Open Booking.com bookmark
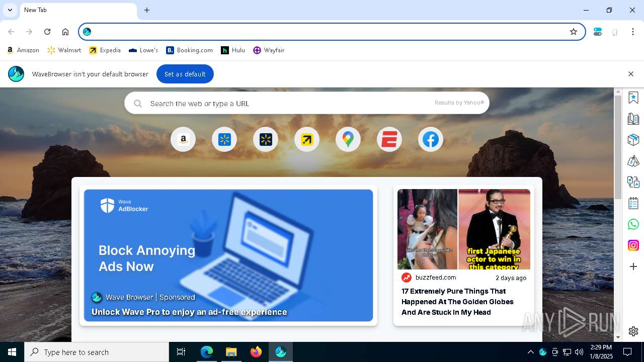This screenshot has width=644, height=362. pyautogui.click(x=190, y=50)
